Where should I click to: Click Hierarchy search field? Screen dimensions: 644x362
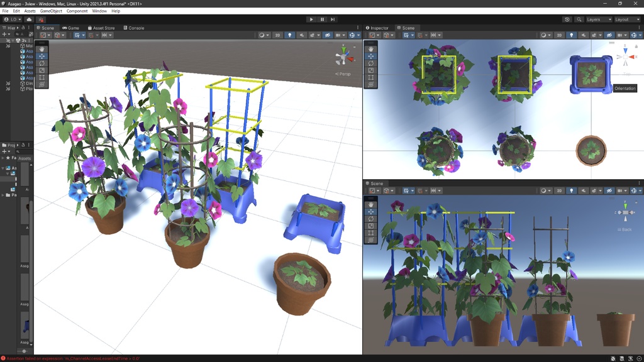(22, 35)
